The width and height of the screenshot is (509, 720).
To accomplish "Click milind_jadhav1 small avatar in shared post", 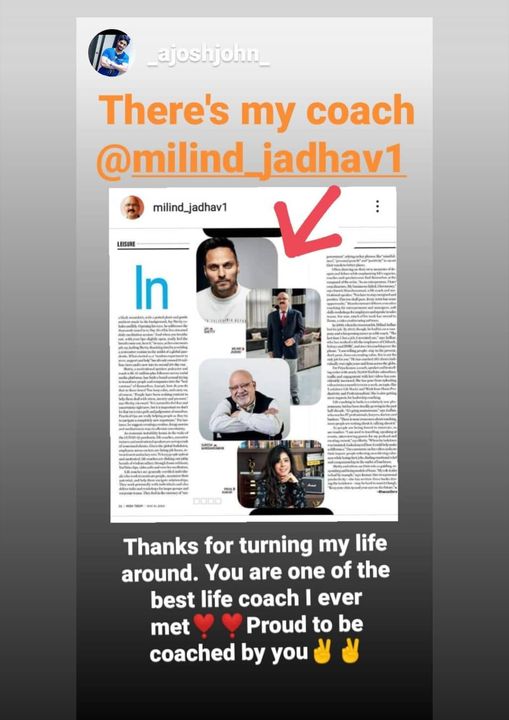I will [x=132, y=207].
